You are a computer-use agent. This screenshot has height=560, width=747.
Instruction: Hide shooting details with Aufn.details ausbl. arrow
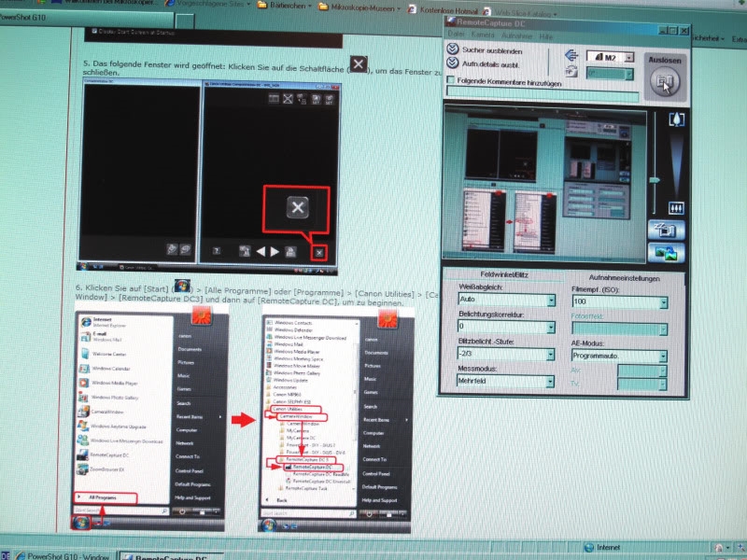click(x=453, y=63)
